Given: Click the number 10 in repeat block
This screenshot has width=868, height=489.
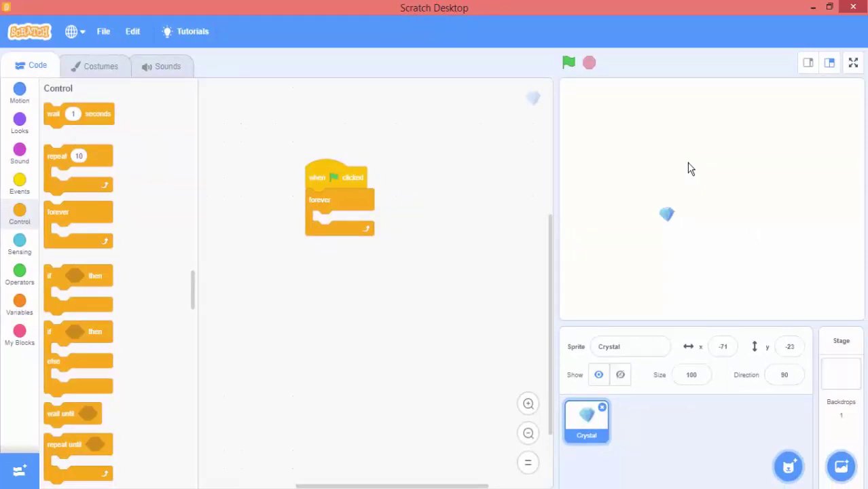Looking at the screenshot, I should [79, 156].
